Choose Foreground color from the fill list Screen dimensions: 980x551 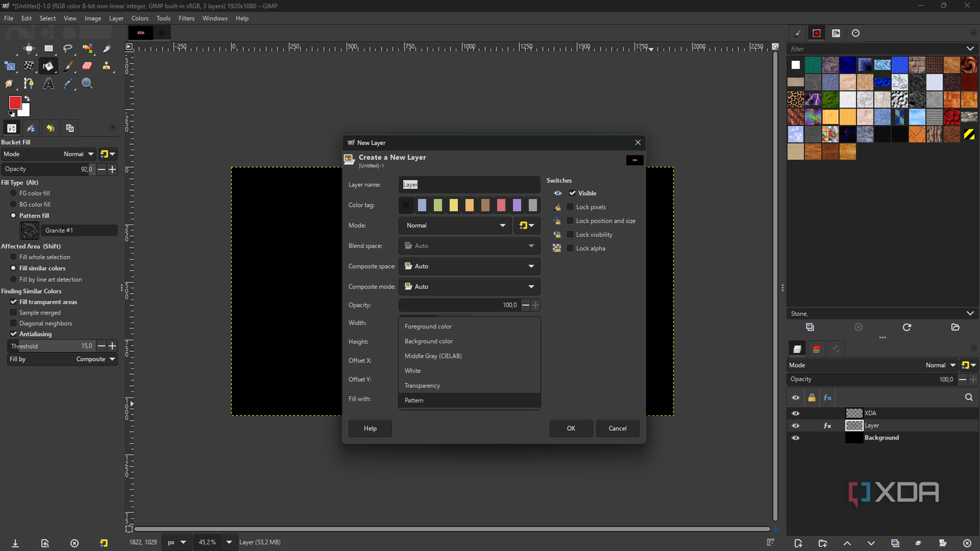tap(469, 326)
